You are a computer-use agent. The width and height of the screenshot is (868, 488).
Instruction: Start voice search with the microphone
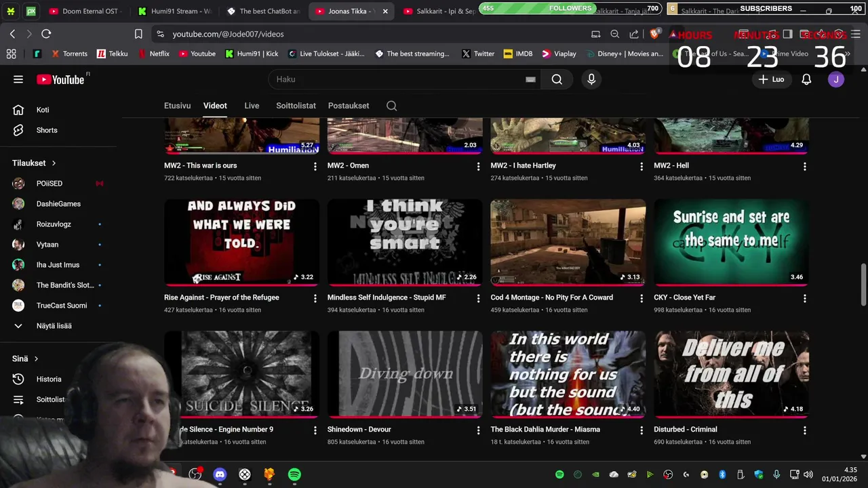[x=591, y=79]
